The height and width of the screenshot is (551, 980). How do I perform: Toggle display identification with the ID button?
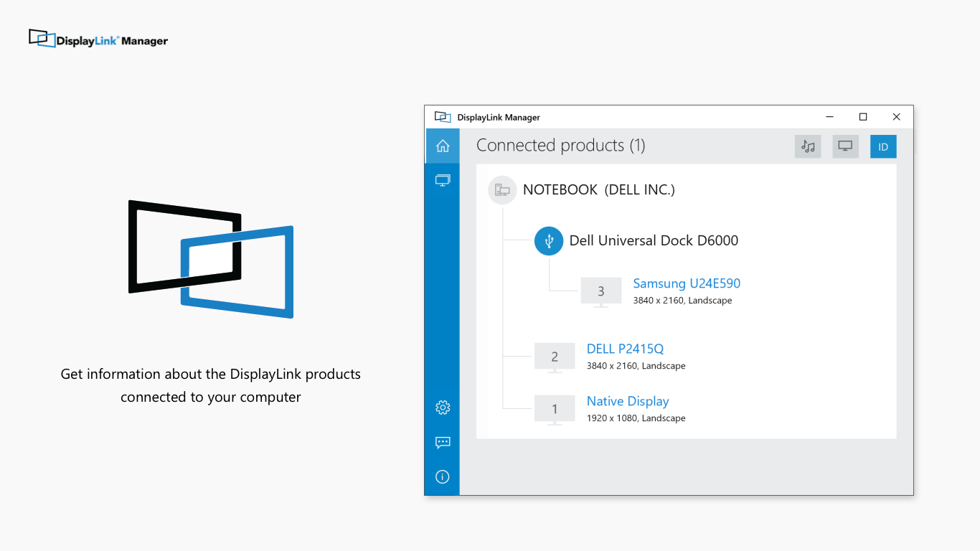883,146
